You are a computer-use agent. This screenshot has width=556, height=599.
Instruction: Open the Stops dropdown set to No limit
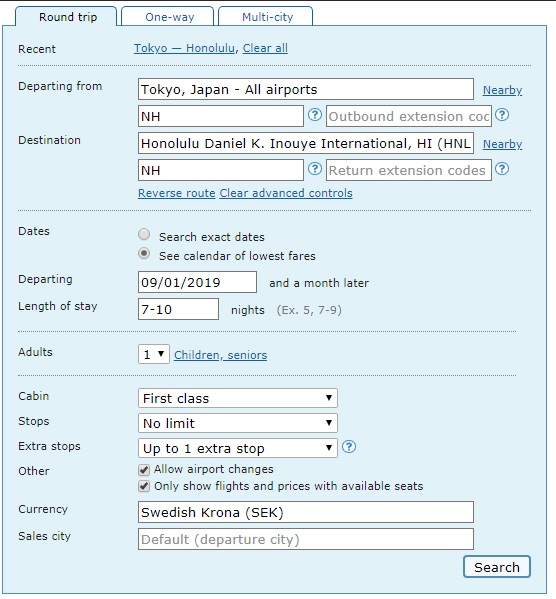click(238, 423)
